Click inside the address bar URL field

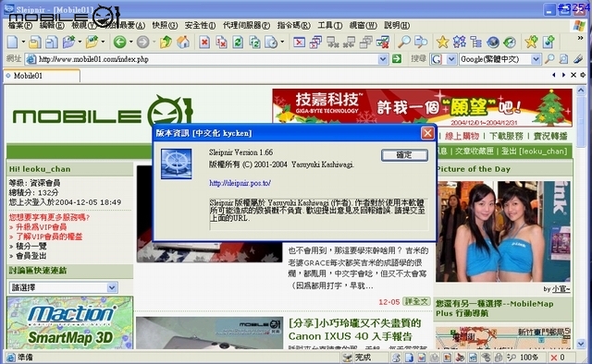tap(207, 59)
